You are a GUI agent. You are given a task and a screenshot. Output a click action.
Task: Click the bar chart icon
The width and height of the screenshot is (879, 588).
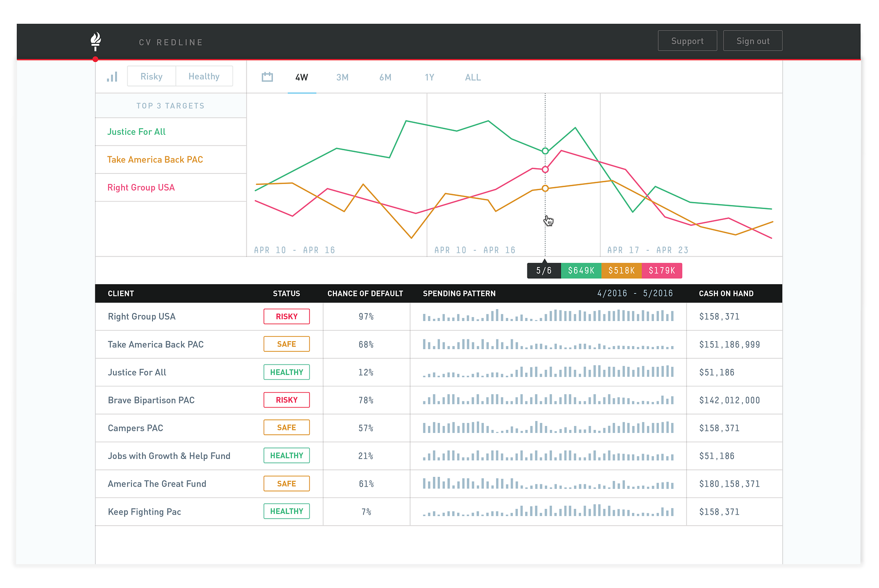[112, 77]
